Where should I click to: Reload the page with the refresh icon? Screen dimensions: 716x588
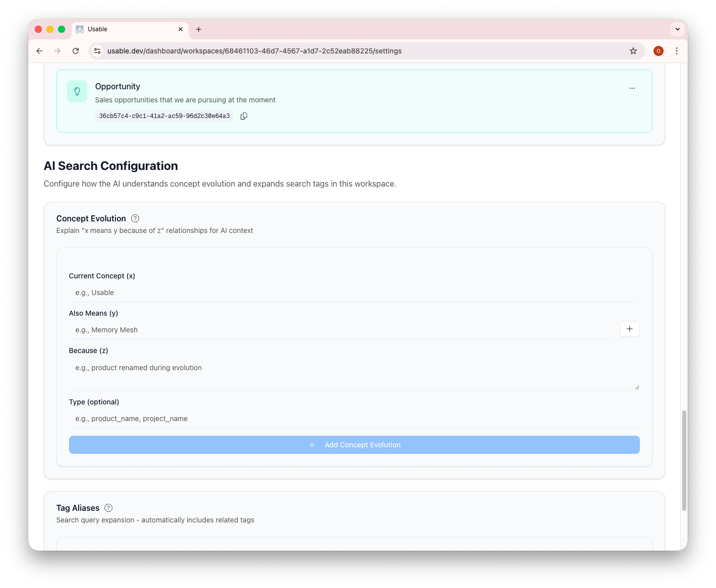pos(76,51)
